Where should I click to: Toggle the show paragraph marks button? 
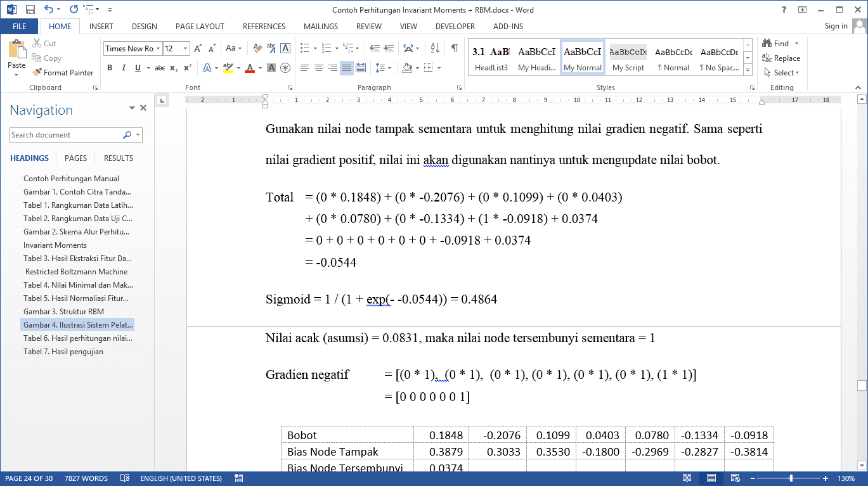coord(454,48)
